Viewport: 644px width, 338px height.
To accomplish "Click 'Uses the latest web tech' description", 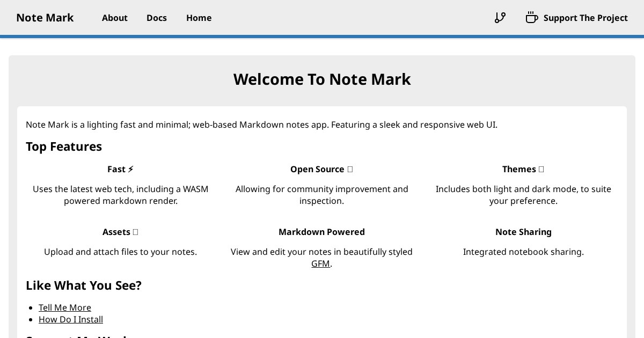I will point(121,195).
